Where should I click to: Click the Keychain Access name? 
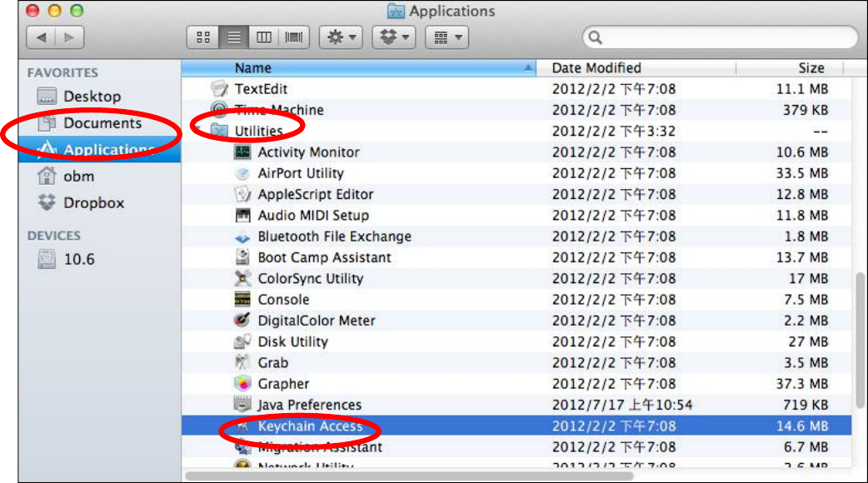click(310, 426)
